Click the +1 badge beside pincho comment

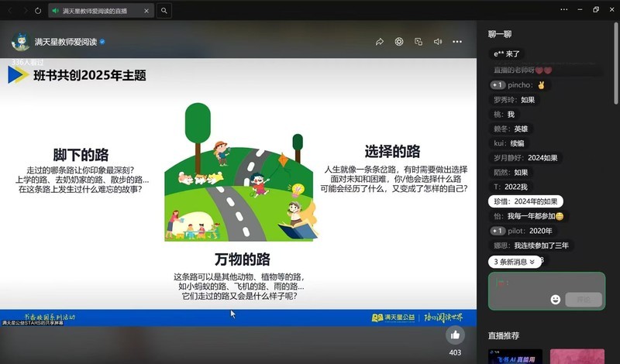[498, 84]
